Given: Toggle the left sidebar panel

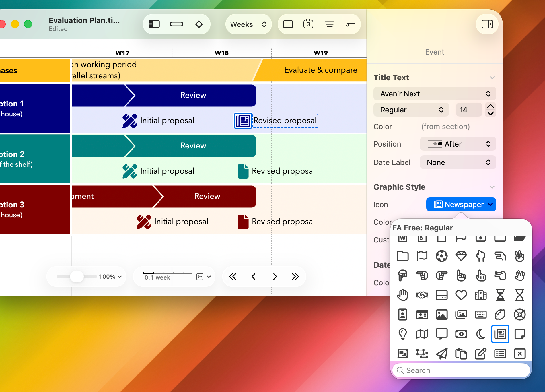Looking at the screenshot, I should (x=154, y=24).
